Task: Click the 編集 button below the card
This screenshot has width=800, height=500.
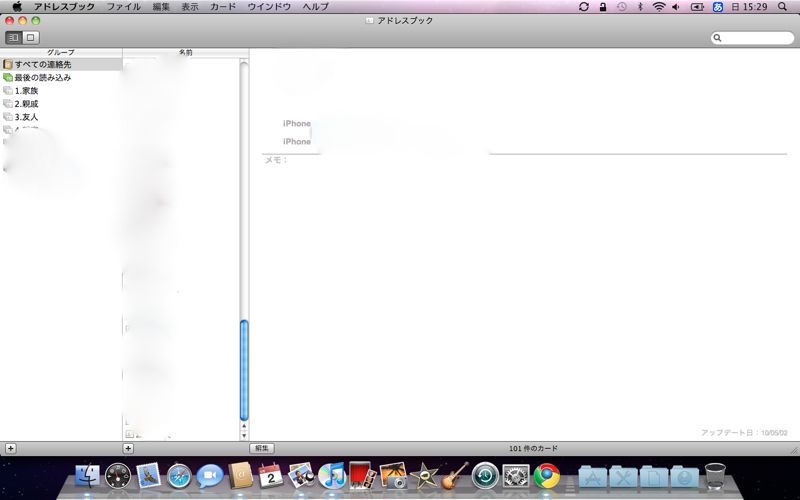Action: [x=262, y=448]
